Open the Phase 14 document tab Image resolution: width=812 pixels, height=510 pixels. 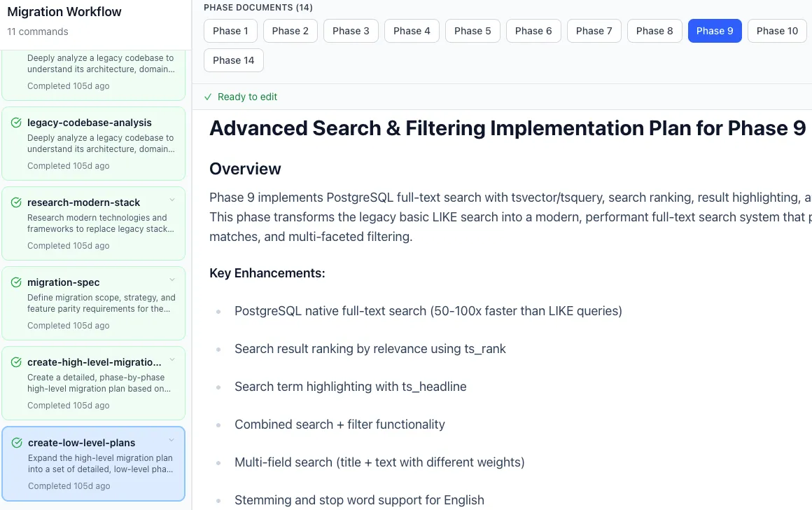233,60
